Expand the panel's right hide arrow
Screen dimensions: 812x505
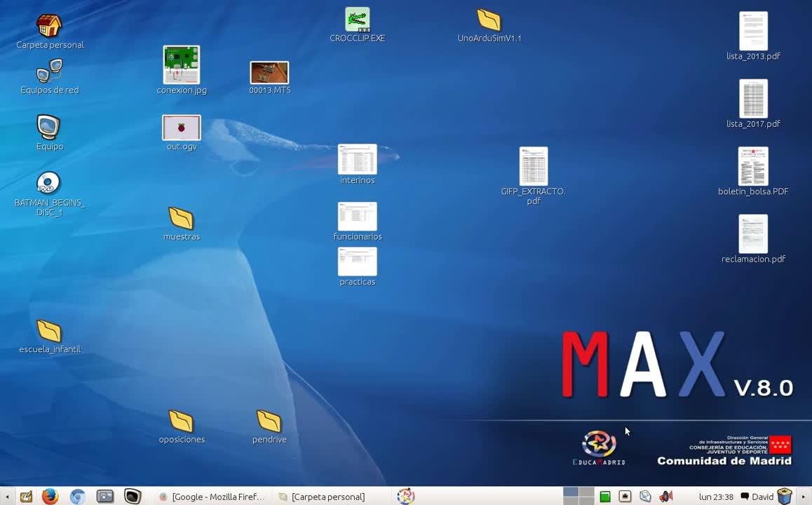pos(804,497)
